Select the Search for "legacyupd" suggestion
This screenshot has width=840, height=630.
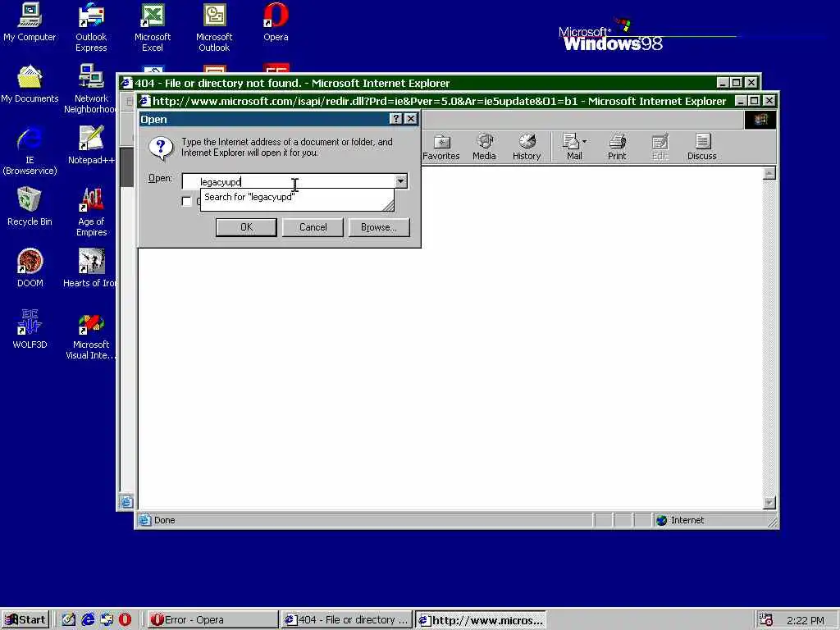pos(249,197)
